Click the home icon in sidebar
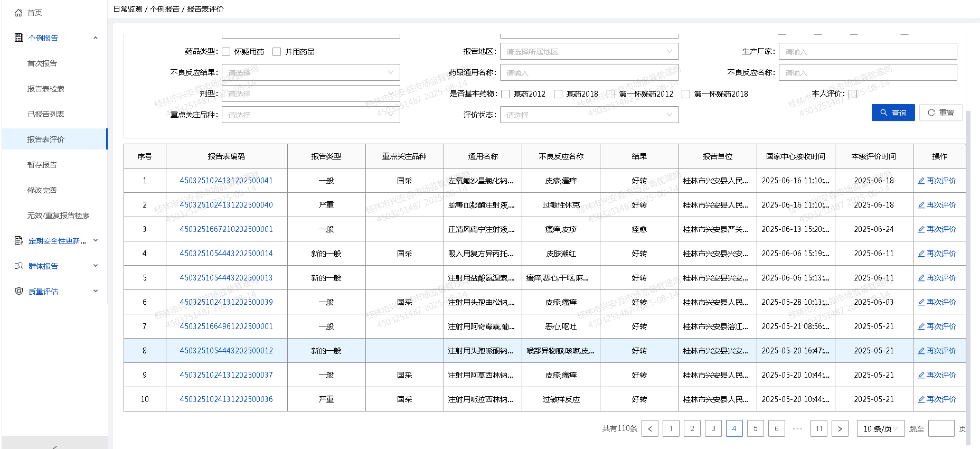980x449 pixels. [18, 13]
